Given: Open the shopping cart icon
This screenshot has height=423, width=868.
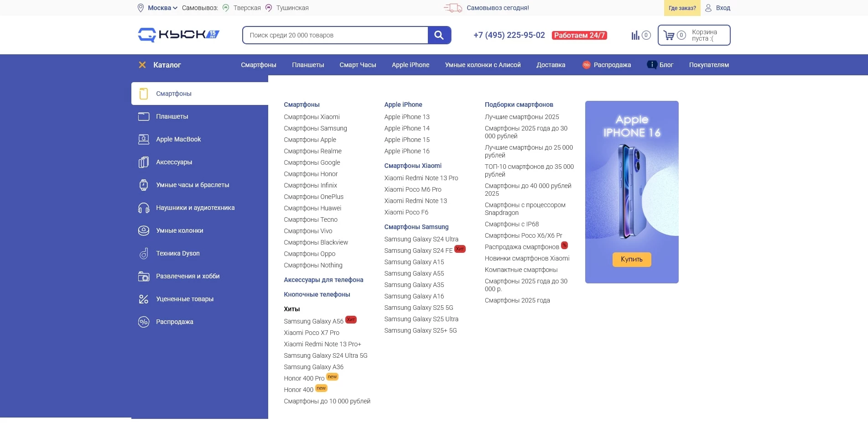Looking at the screenshot, I should (x=669, y=35).
